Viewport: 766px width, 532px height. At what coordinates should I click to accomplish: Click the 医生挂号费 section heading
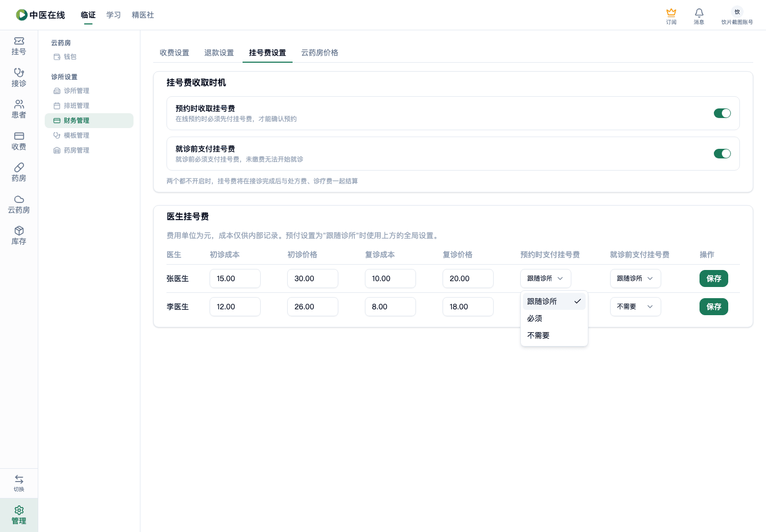point(188,216)
